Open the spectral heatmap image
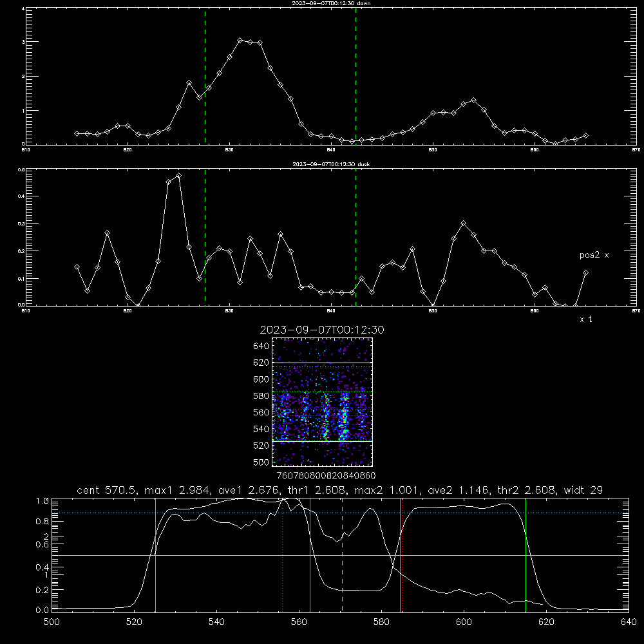The height and width of the screenshot is (644, 644). pos(322,402)
